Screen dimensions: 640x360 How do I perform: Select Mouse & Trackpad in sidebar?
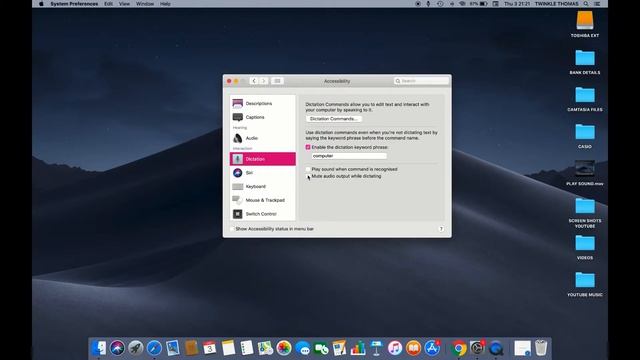263,200
